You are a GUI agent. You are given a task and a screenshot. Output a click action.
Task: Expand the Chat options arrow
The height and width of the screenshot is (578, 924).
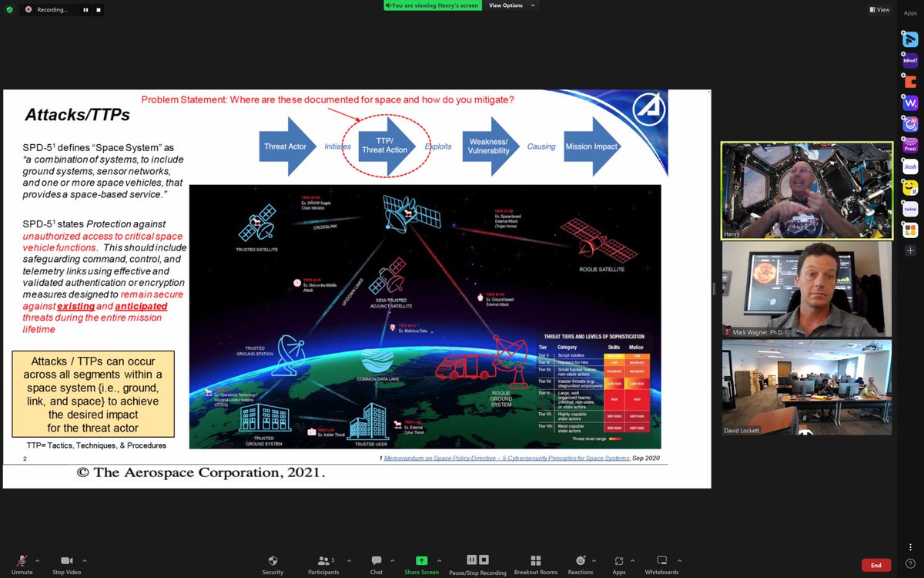pyautogui.click(x=393, y=560)
